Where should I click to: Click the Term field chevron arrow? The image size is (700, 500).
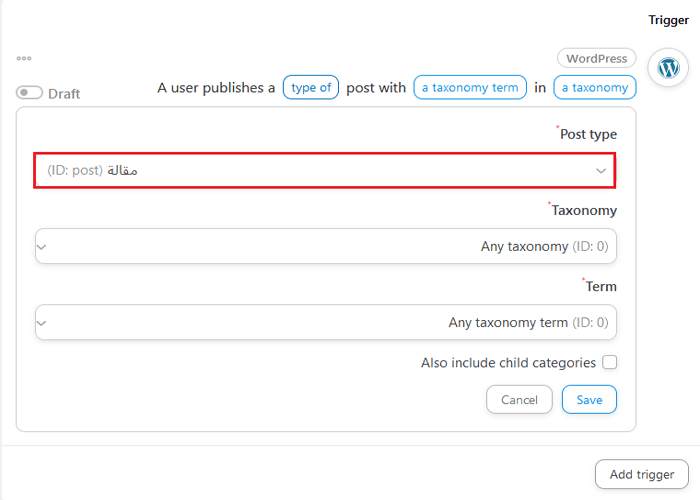pyautogui.click(x=41, y=323)
